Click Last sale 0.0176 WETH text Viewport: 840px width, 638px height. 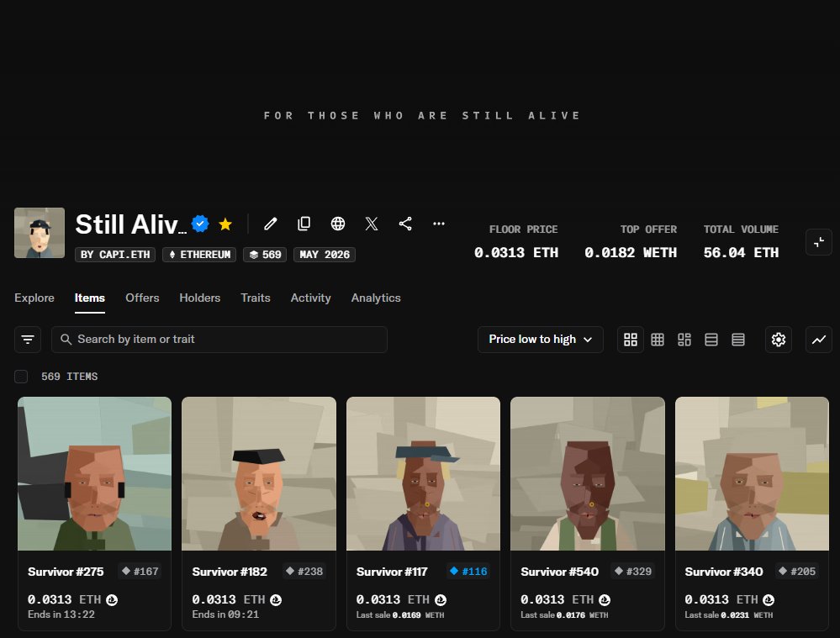tap(564, 615)
